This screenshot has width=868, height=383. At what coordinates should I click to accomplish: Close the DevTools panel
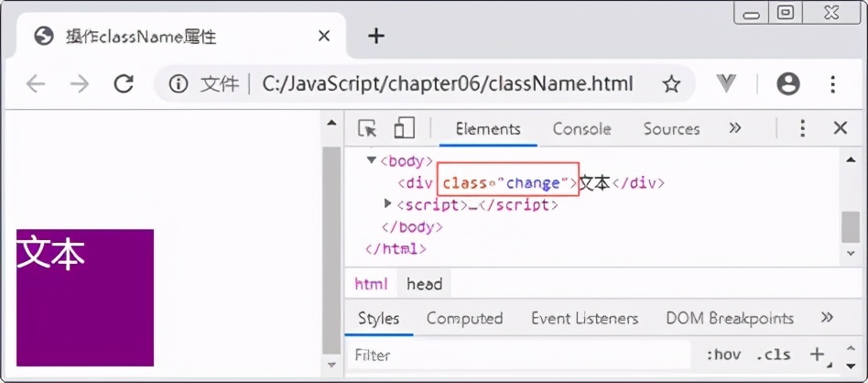point(840,129)
